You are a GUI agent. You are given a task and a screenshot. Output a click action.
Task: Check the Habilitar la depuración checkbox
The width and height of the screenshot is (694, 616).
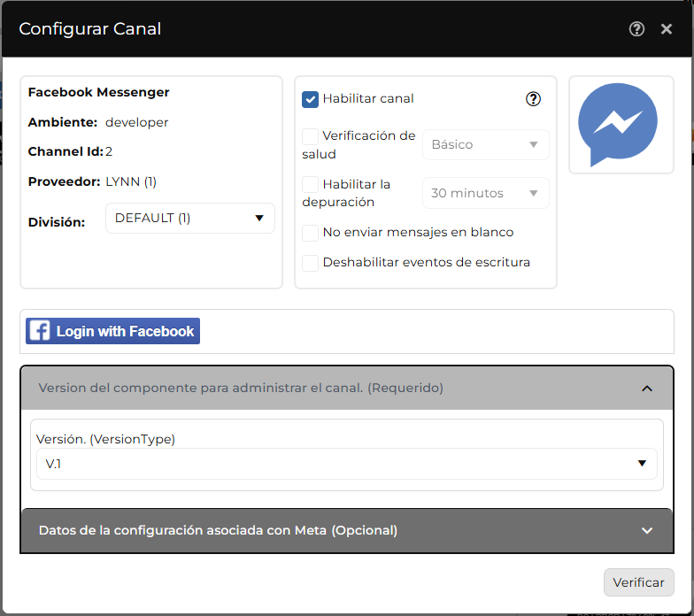[x=310, y=184]
